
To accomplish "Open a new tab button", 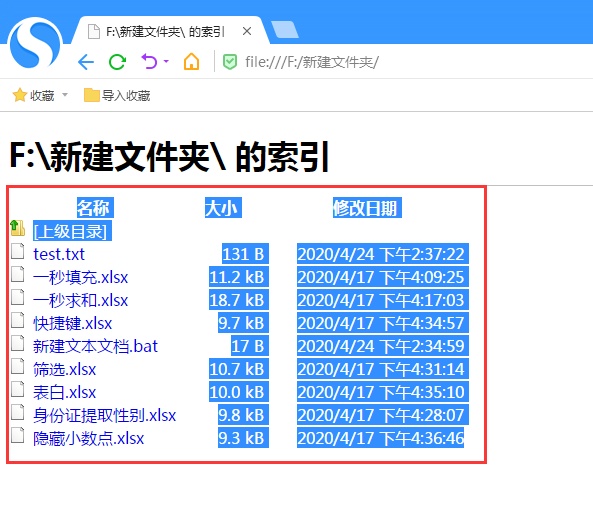I will tap(284, 30).
